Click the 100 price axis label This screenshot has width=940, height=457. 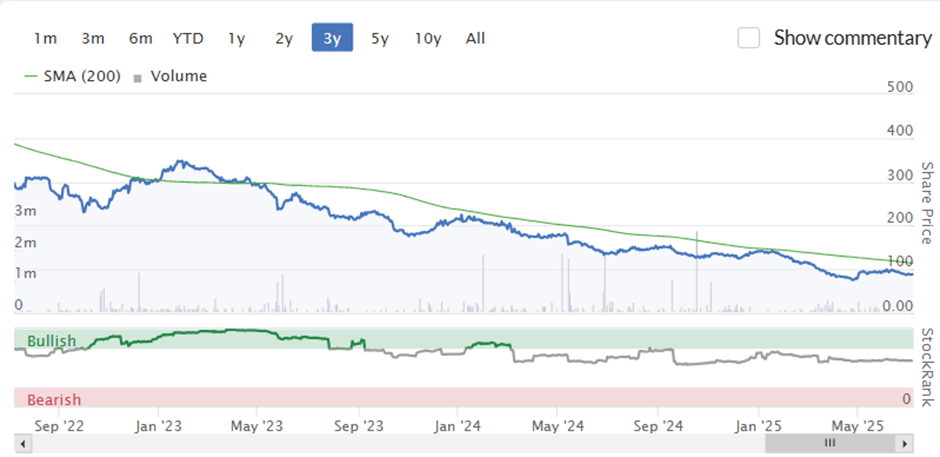point(900,262)
